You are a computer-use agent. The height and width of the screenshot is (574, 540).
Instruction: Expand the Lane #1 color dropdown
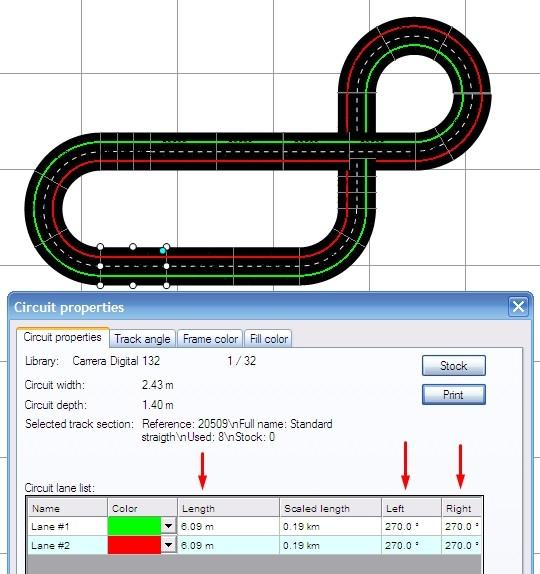click(168, 526)
